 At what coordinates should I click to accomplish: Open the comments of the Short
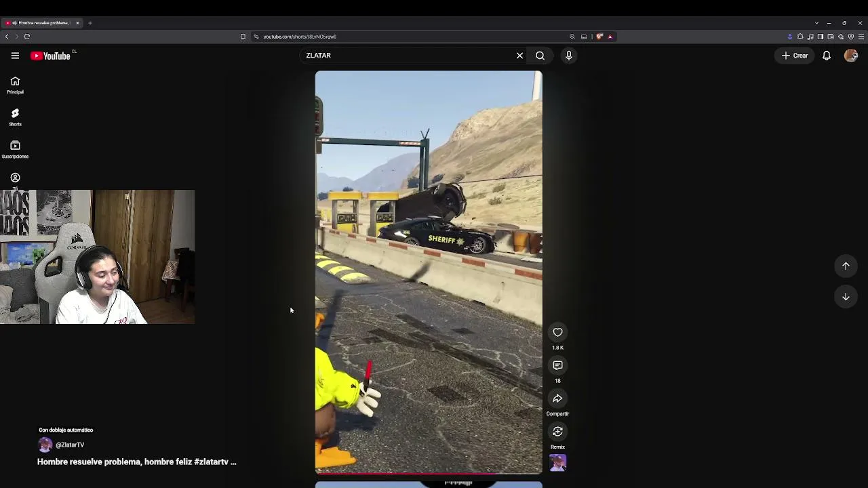pyautogui.click(x=557, y=365)
